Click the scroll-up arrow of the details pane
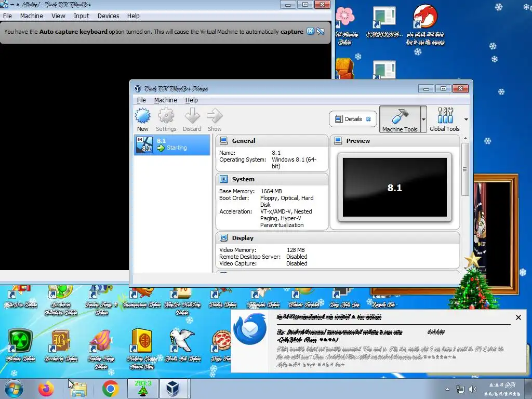532x399 pixels. pyautogui.click(x=465, y=138)
